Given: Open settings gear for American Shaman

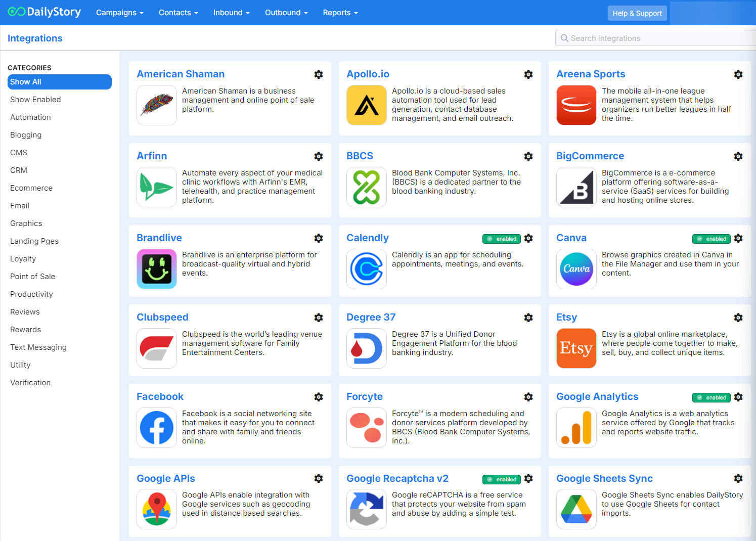Looking at the screenshot, I should click(x=319, y=74).
